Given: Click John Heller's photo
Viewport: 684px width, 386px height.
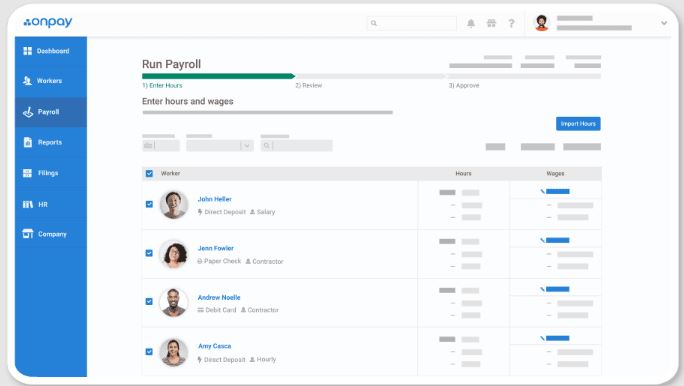Looking at the screenshot, I should [x=174, y=205].
